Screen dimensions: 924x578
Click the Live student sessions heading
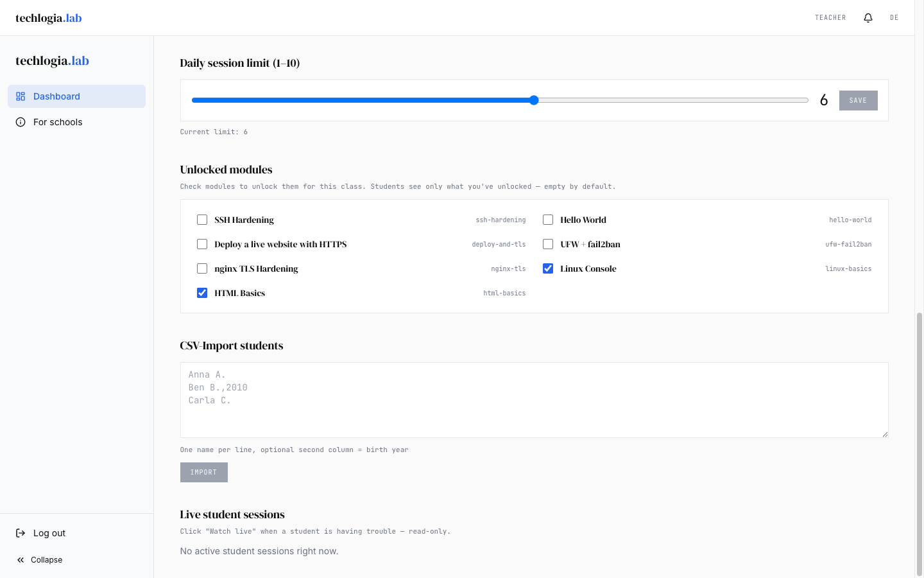(x=232, y=514)
